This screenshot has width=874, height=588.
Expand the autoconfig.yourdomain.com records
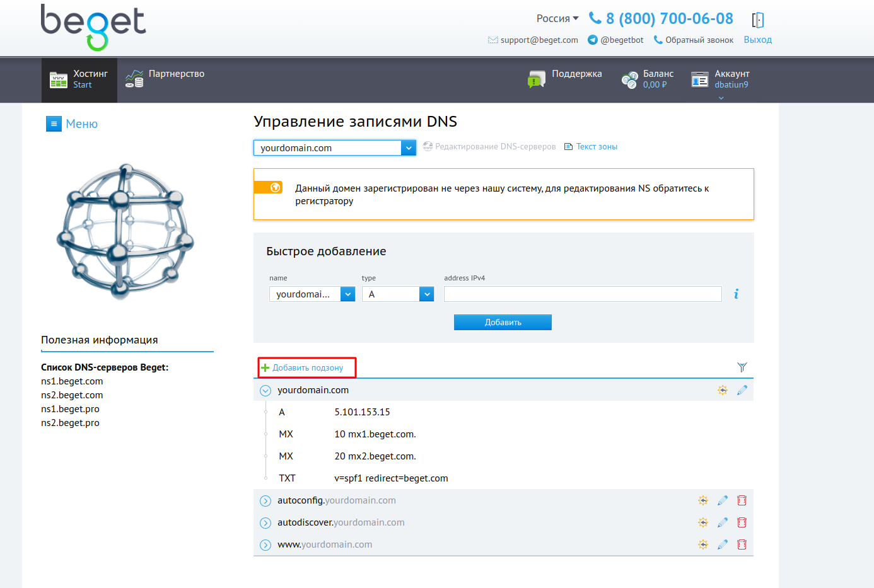265,501
